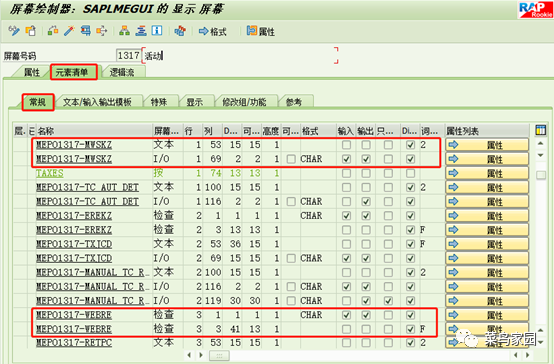Click 属性 button for EREKZ CHAR row
This screenshot has width=554, height=364.
pyautogui.click(x=487, y=216)
